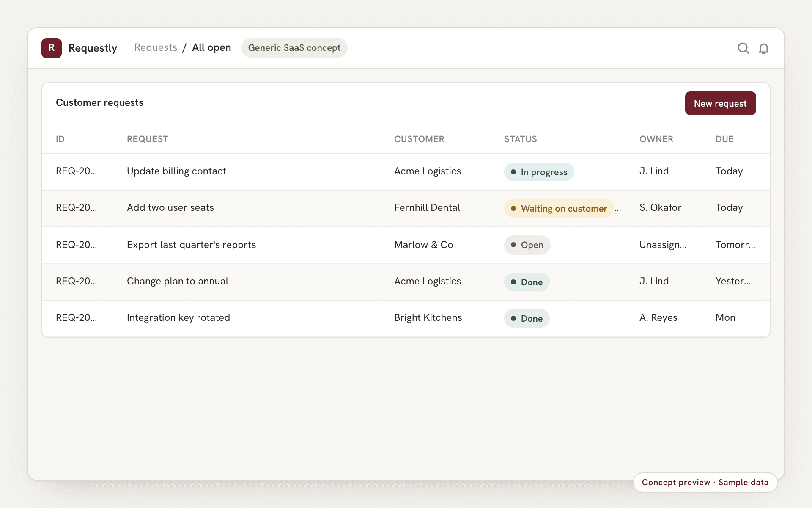
Task: Open the search icon in header
Action: 743,48
